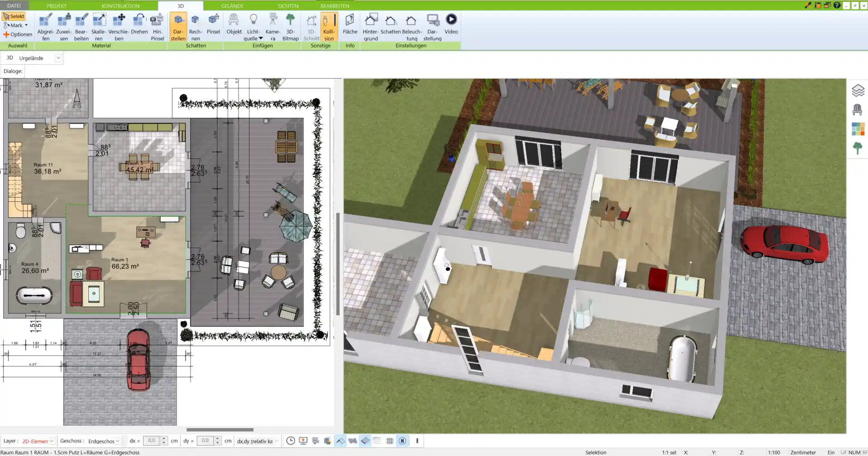This screenshot has width=868, height=456.
Task: Switch to the BEARBEITEN tab
Action: point(335,6)
